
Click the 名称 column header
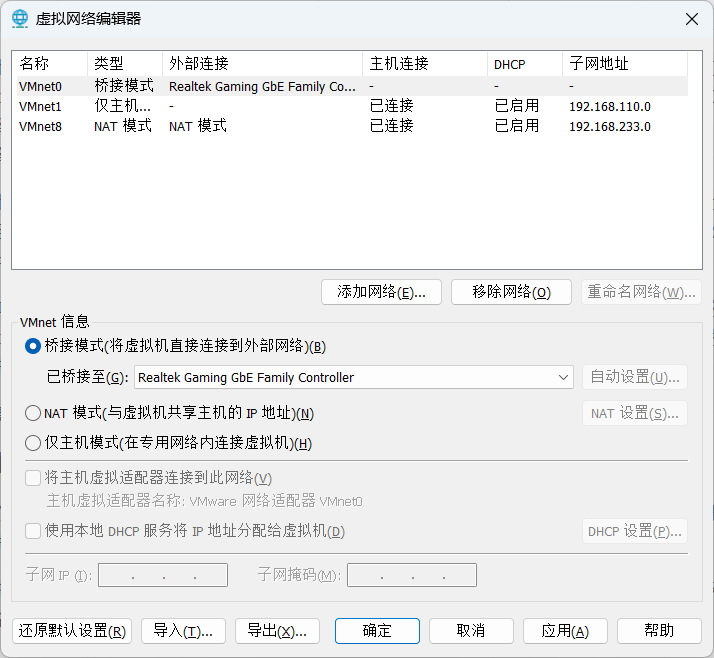tap(51, 64)
